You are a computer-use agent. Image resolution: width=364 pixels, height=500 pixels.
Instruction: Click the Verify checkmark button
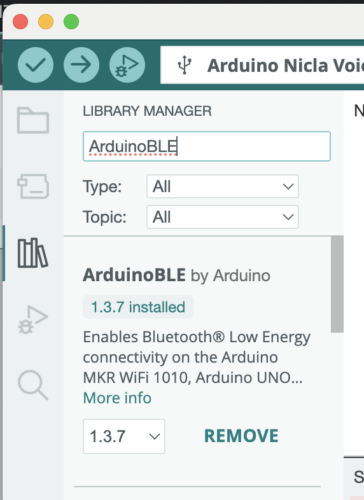pos(35,65)
